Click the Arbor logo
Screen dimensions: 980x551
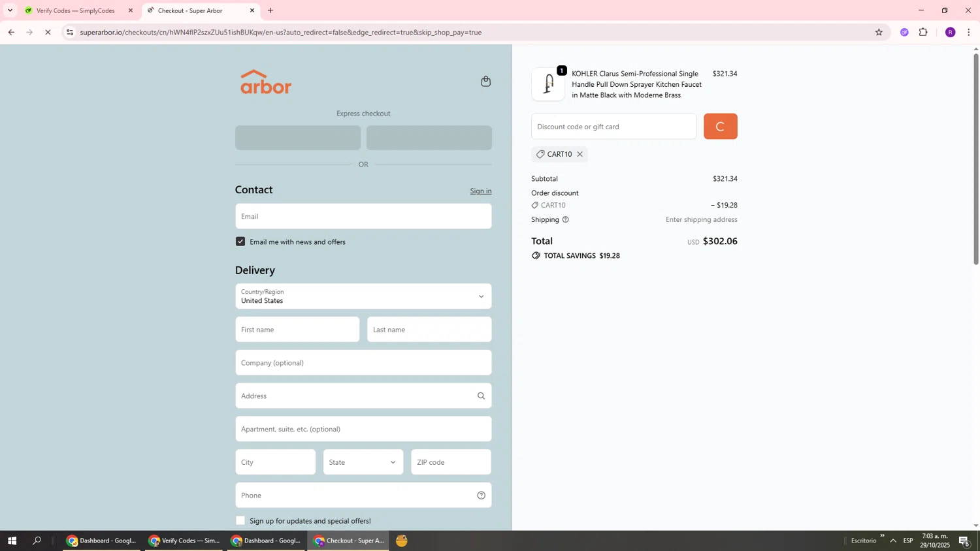[266, 82]
